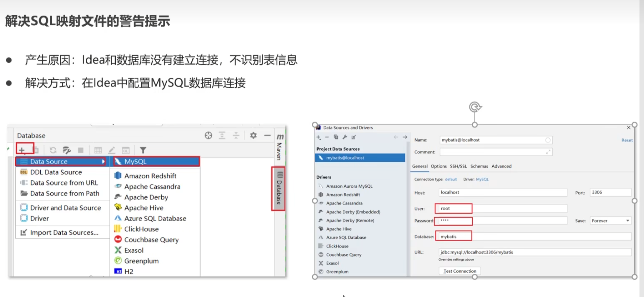Click the Test Connection button
This screenshot has width=644, height=297.
point(460,271)
